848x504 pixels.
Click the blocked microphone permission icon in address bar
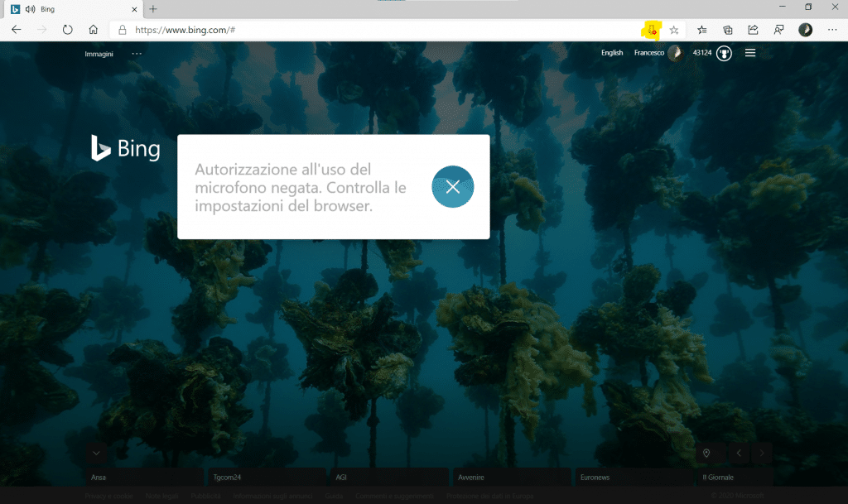point(652,30)
